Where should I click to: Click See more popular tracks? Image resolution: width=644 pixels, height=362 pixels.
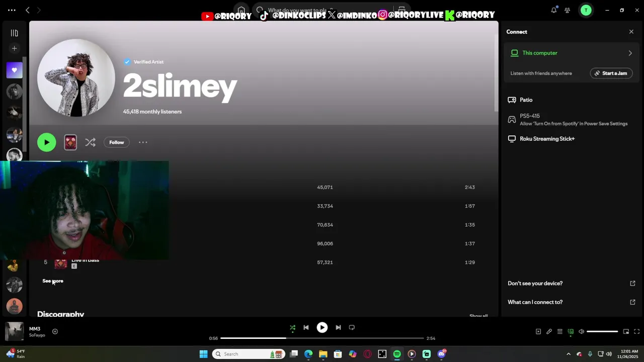[53, 281]
